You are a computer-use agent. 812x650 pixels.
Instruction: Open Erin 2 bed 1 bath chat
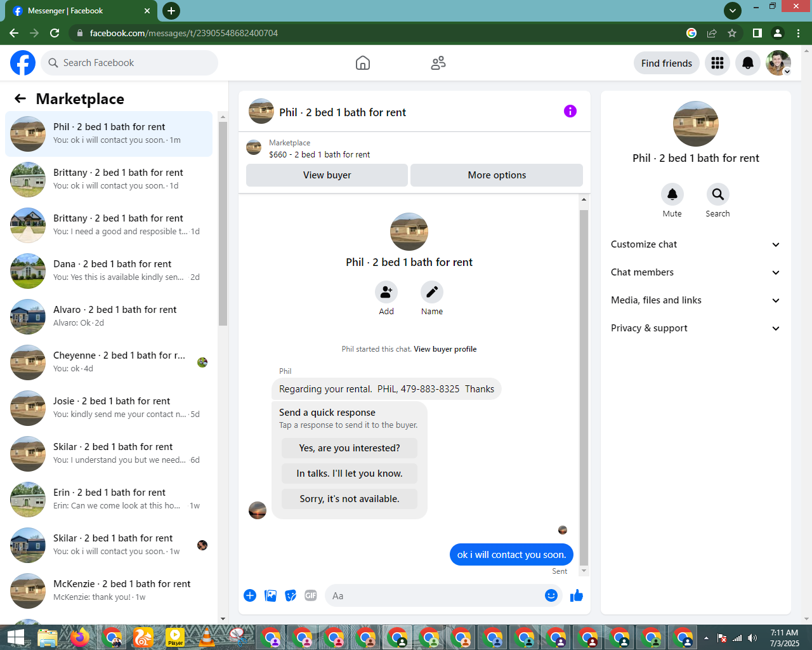click(x=108, y=500)
